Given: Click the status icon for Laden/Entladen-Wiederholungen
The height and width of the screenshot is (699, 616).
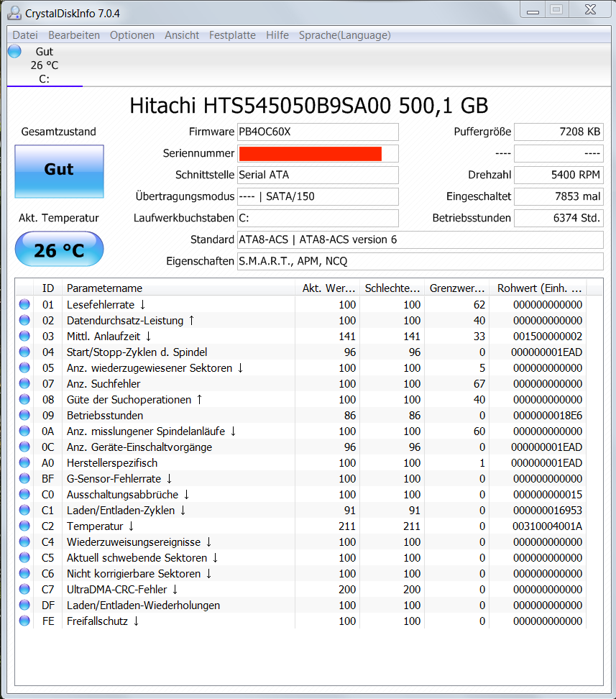Looking at the screenshot, I should 24,605.
